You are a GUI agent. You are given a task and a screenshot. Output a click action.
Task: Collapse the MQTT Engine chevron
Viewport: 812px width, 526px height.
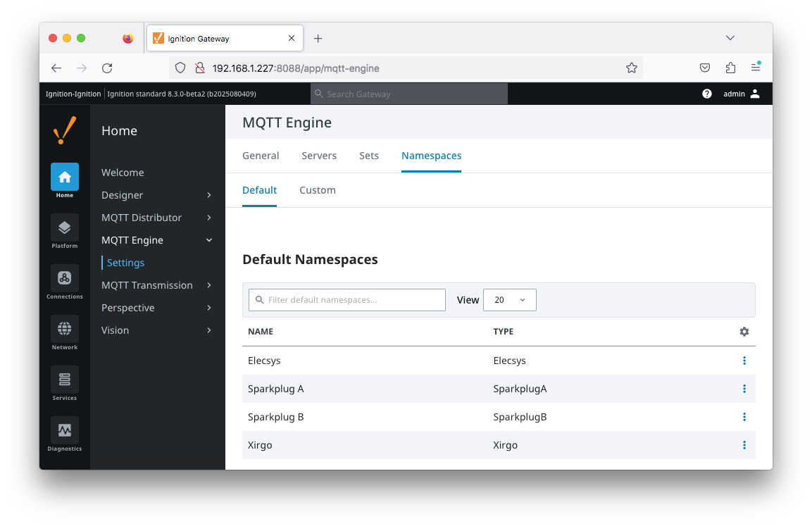coord(209,240)
